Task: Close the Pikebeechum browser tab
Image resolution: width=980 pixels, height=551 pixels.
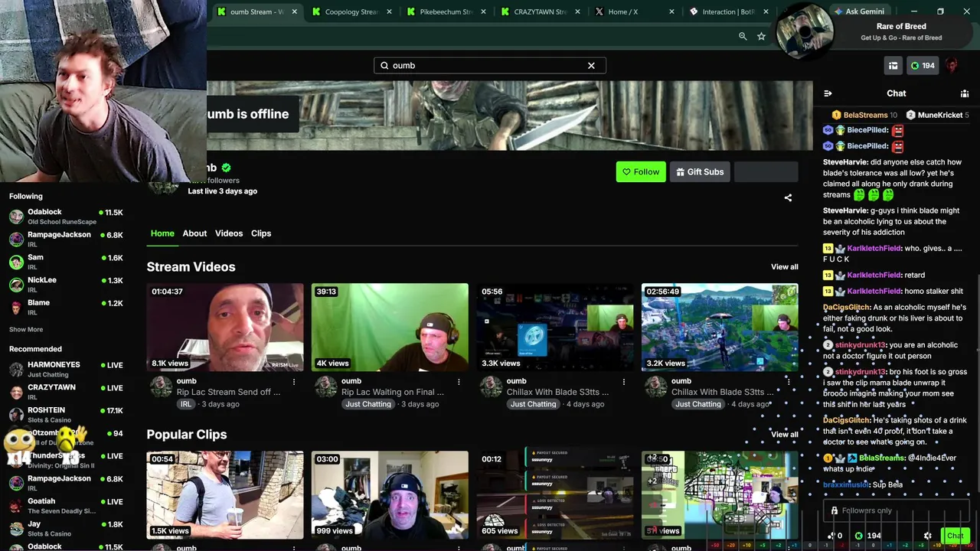Action: click(483, 11)
